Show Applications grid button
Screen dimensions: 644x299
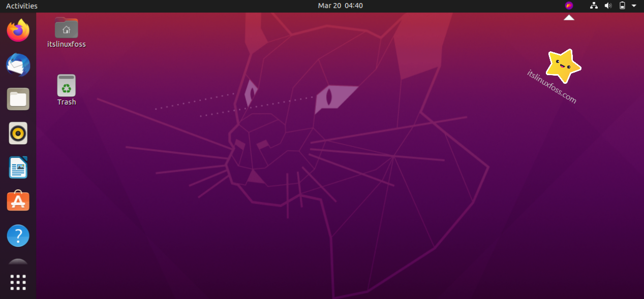tap(18, 282)
